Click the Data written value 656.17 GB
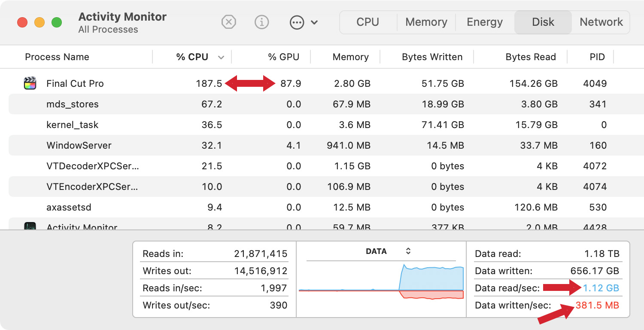Image resolution: width=644 pixels, height=330 pixels. click(595, 271)
